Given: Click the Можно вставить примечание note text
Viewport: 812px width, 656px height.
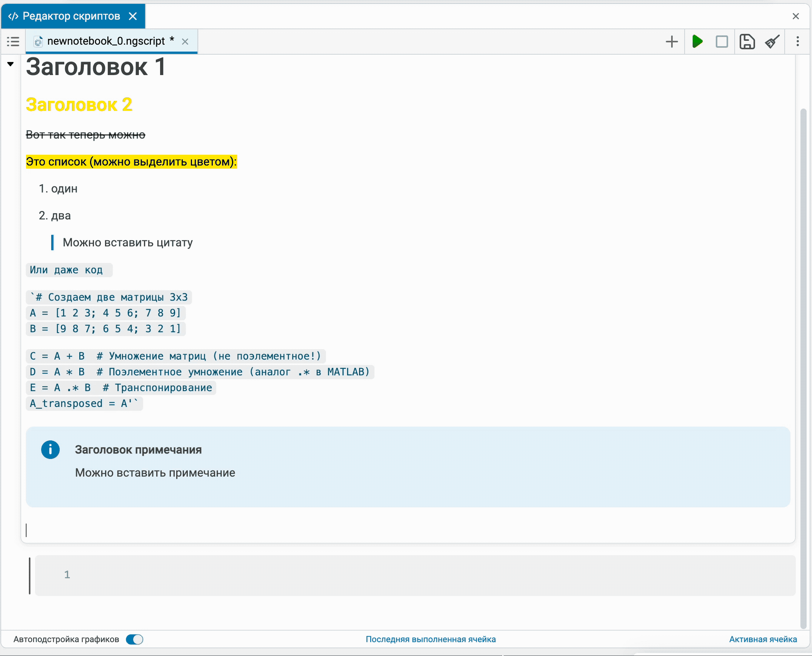Looking at the screenshot, I should [x=155, y=473].
